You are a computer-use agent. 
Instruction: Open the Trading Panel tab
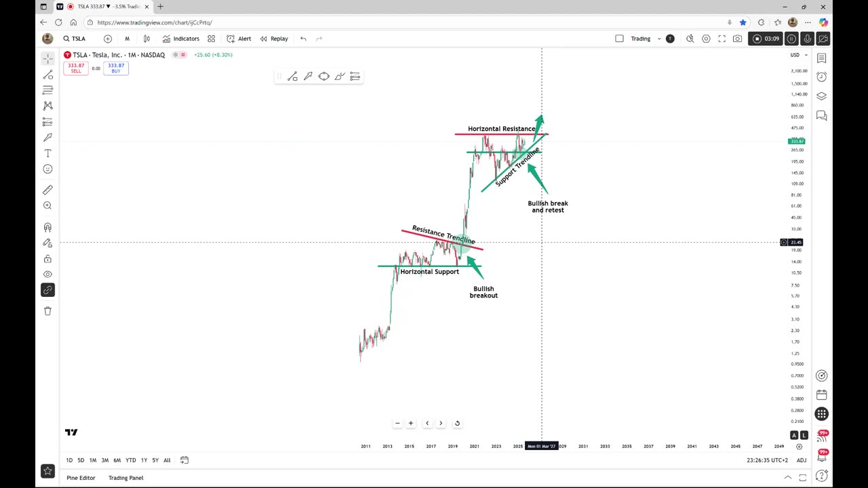pos(126,478)
